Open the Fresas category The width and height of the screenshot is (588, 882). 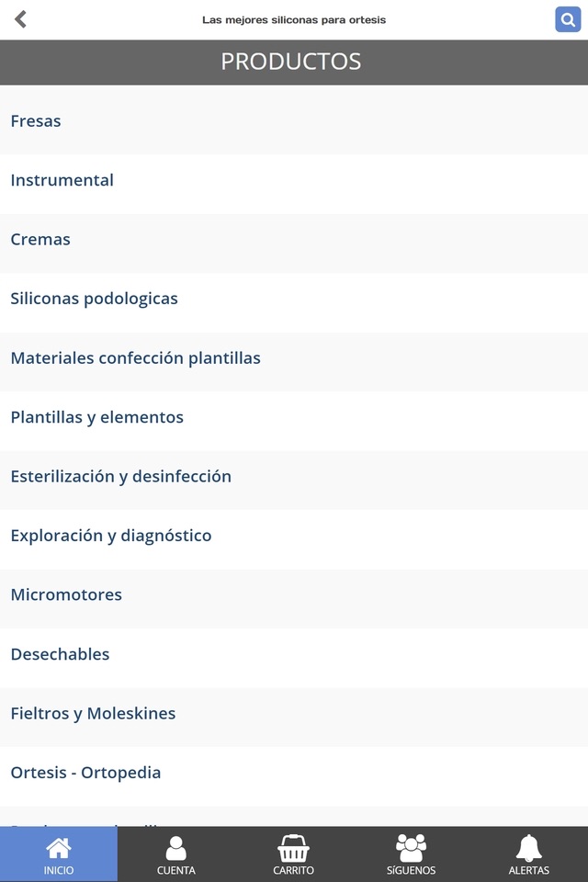pyautogui.click(x=36, y=121)
